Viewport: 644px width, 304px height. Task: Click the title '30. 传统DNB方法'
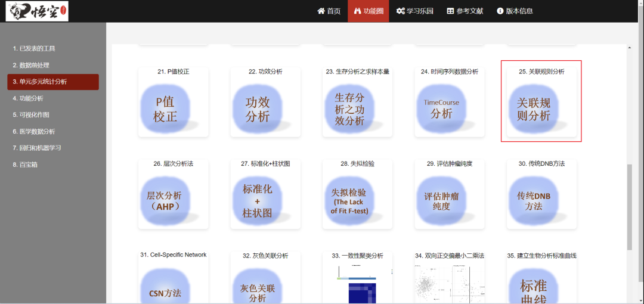[x=541, y=163]
